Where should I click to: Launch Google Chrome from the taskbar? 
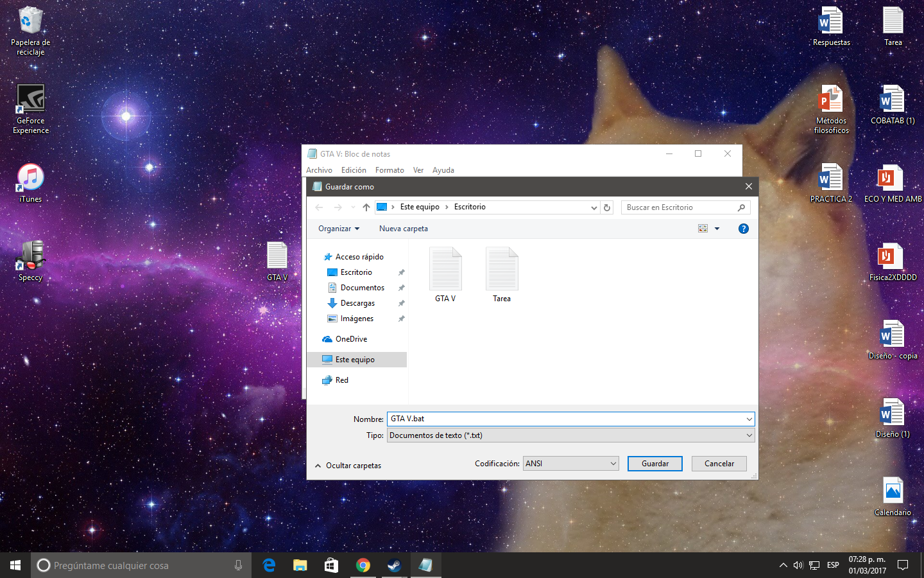pyautogui.click(x=363, y=565)
